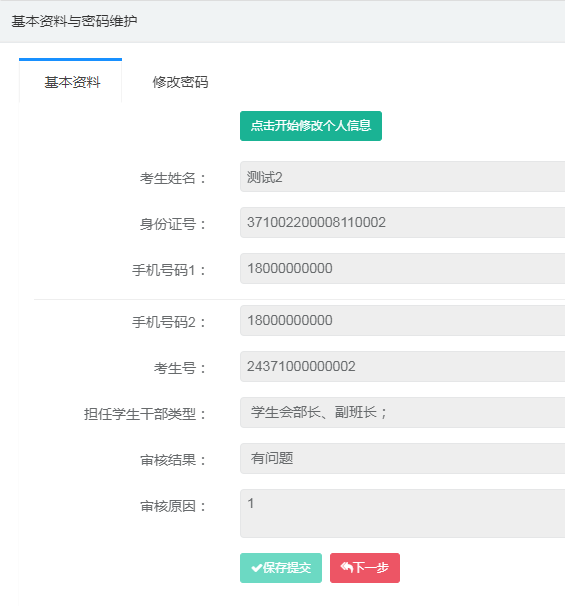Click the 基本资料与密码维护 page header
565x606 pixels.
(74, 21)
